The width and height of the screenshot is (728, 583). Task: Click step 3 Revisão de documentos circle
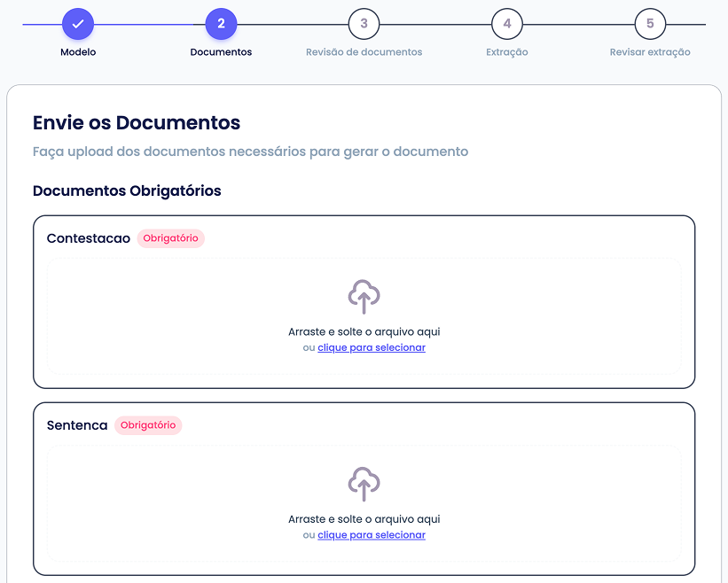pyautogui.click(x=364, y=24)
